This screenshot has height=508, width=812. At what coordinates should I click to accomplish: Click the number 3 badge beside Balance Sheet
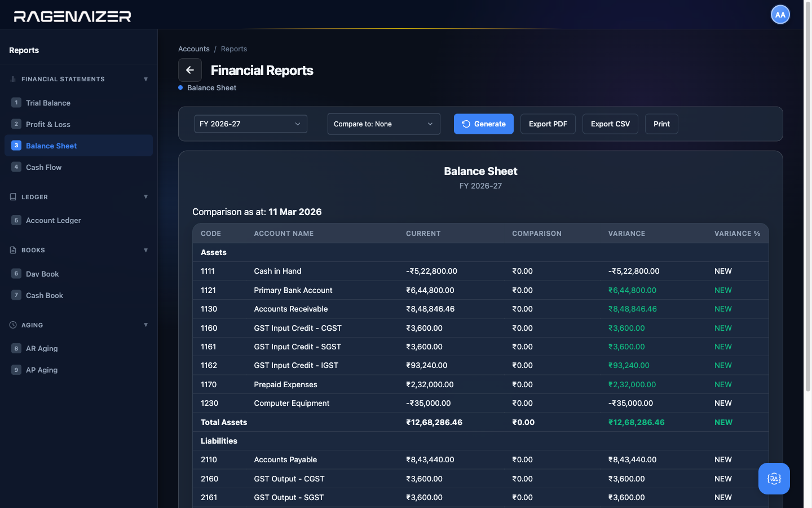16,146
